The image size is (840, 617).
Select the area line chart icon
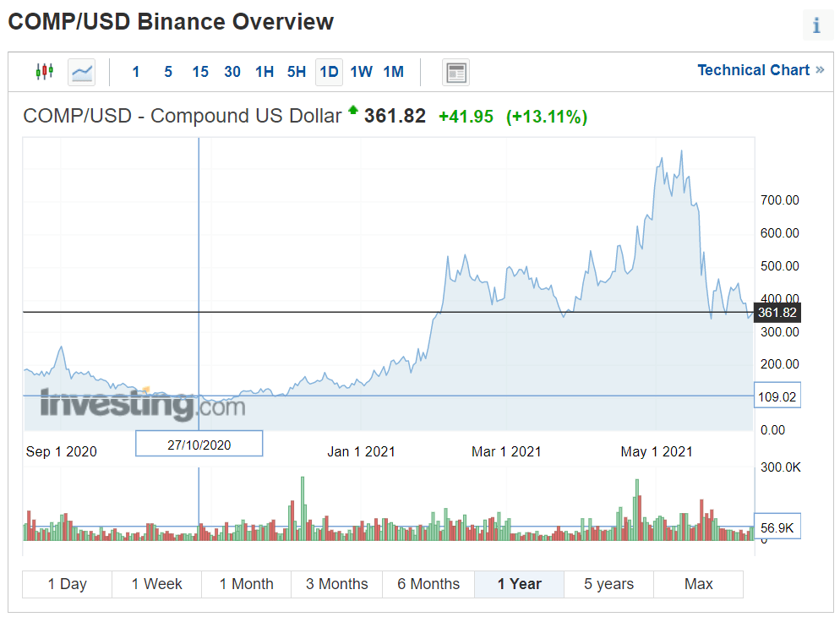pos(82,72)
